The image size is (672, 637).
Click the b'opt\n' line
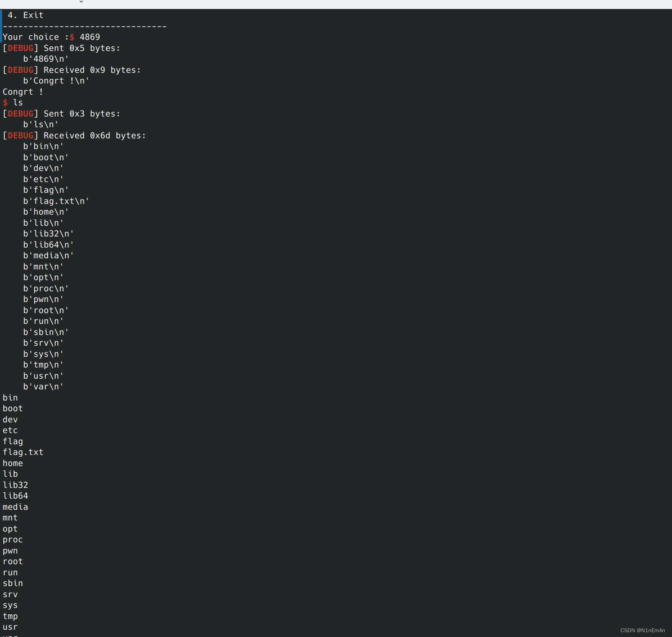(x=43, y=277)
